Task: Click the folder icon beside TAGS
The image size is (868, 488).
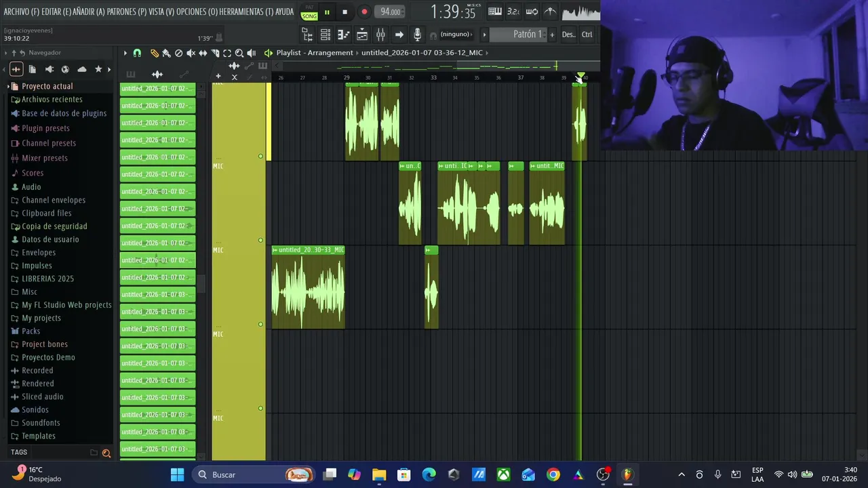Action: pyautogui.click(x=94, y=453)
